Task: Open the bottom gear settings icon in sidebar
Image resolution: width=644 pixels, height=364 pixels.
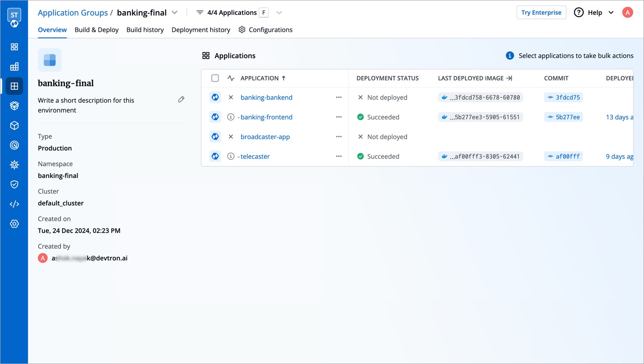Action: click(x=14, y=224)
